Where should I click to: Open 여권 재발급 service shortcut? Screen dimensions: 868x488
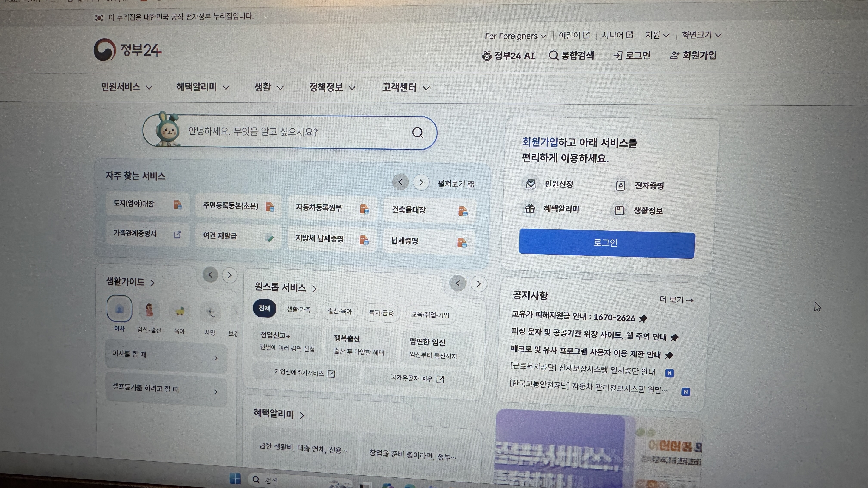238,236
